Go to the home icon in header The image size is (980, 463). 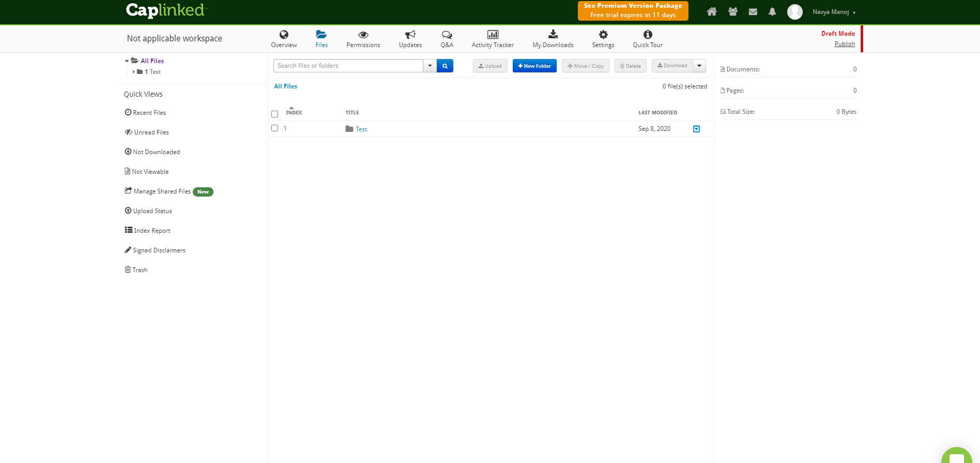712,11
